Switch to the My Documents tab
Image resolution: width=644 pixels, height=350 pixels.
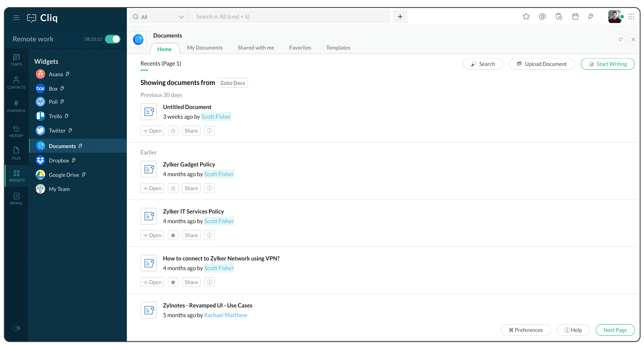(205, 47)
